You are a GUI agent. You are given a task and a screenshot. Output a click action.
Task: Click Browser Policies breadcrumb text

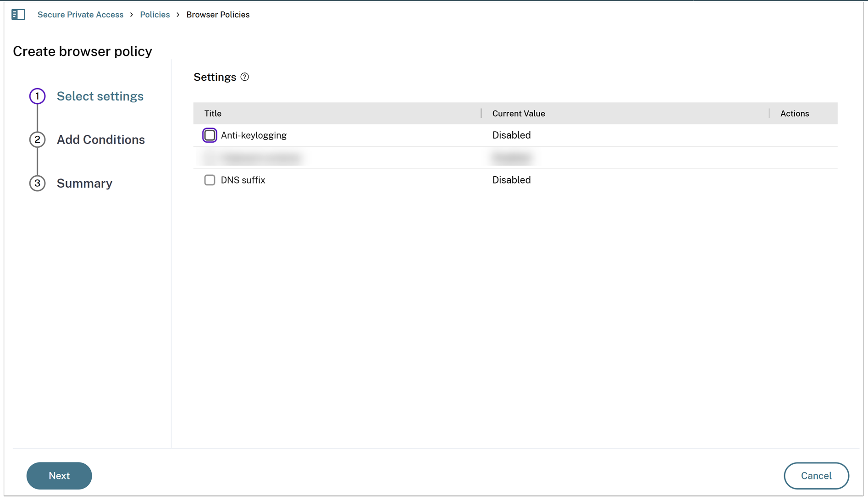coord(218,15)
